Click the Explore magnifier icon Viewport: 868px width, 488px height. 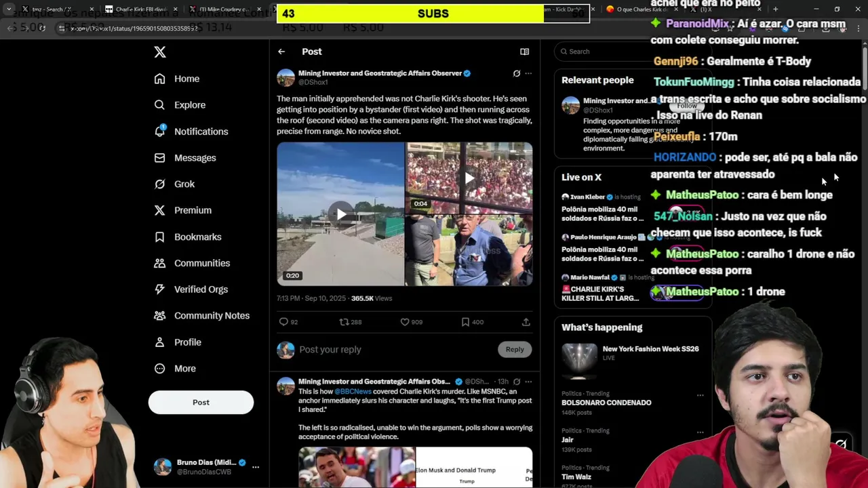click(x=159, y=105)
